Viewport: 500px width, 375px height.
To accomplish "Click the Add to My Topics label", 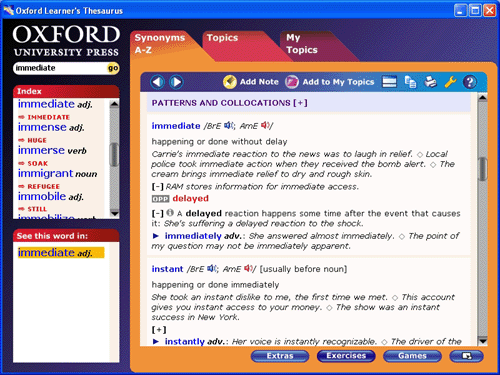I will 338,82.
